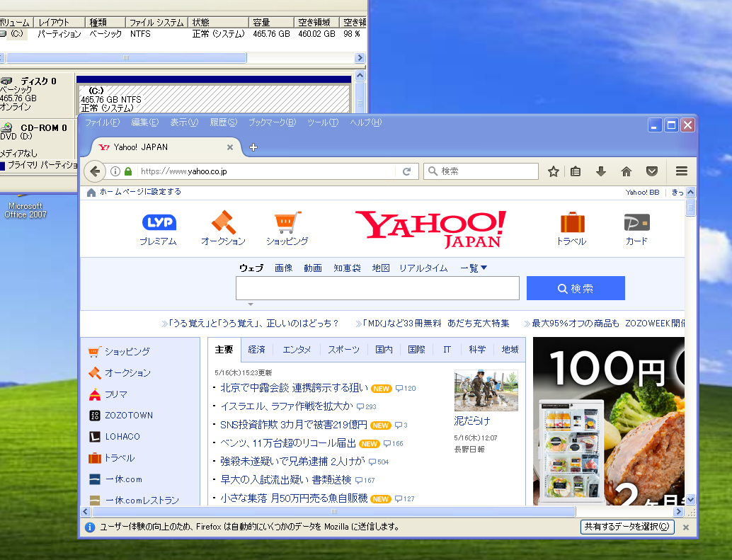Open LYP プレミアム icon on Yahoo page
Viewport: 732px width, 560px height.
click(x=159, y=222)
